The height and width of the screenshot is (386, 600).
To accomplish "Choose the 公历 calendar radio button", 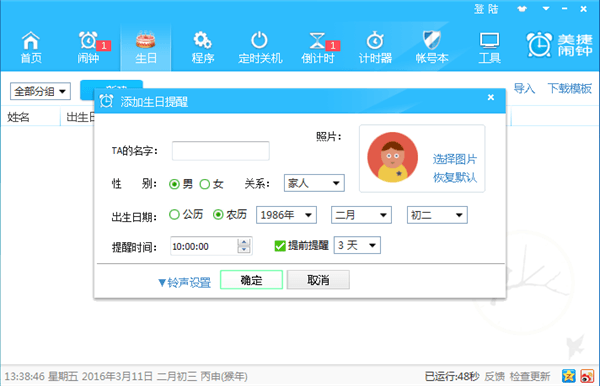I will pyautogui.click(x=174, y=215).
